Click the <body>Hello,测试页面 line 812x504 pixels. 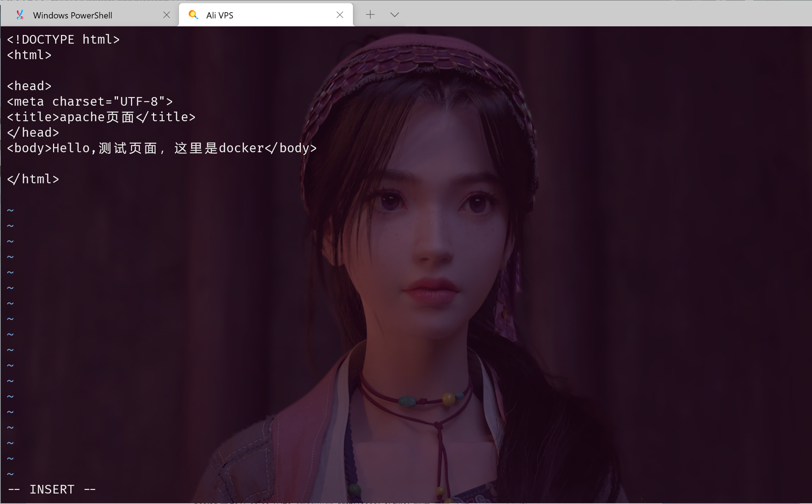162,148
